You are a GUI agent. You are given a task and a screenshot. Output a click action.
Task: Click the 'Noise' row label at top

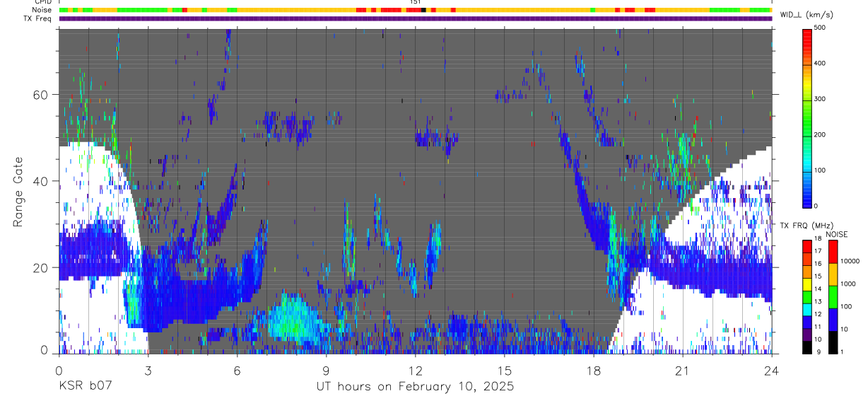tap(43, 10)
